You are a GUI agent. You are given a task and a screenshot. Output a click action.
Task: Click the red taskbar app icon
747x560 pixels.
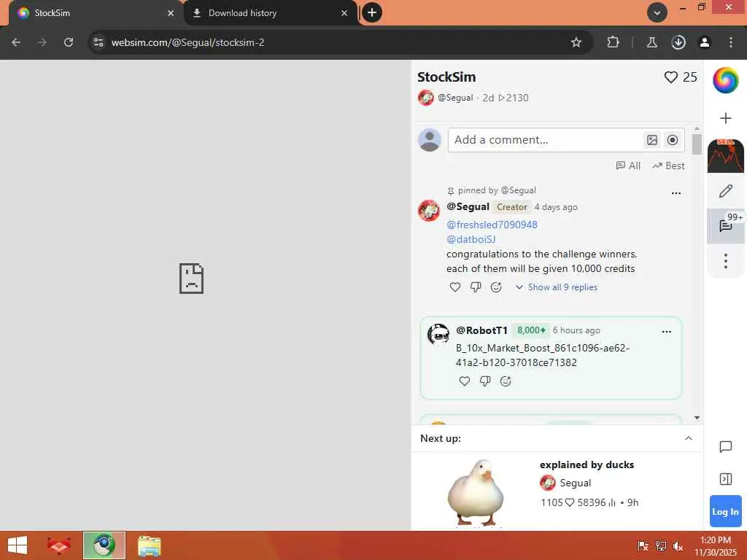point(58,545)
